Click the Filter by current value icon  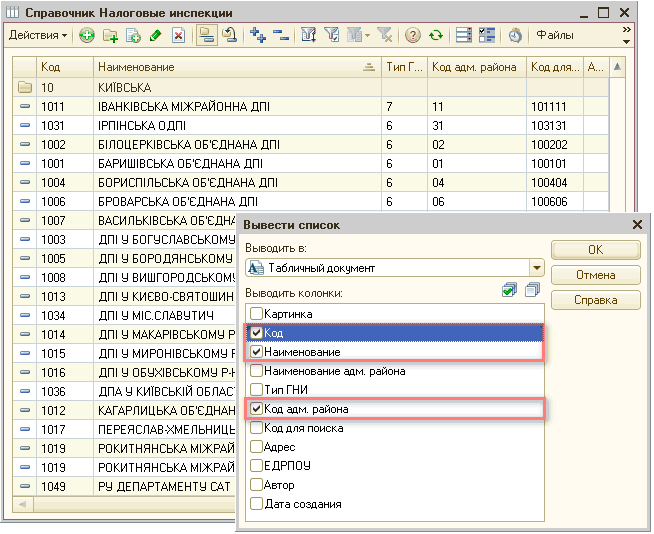coord(332,35)
